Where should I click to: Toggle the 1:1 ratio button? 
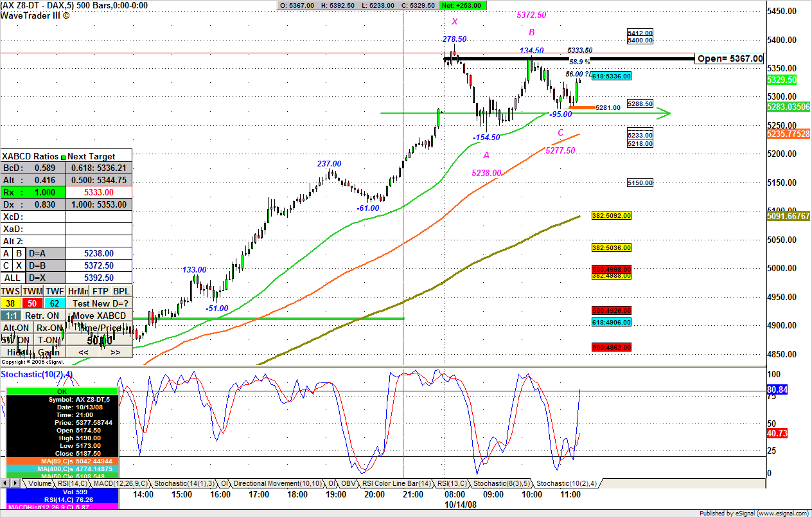point(10,316)
